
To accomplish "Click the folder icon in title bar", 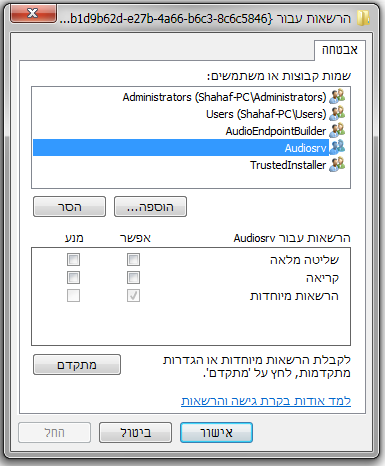I will [363, 18].
